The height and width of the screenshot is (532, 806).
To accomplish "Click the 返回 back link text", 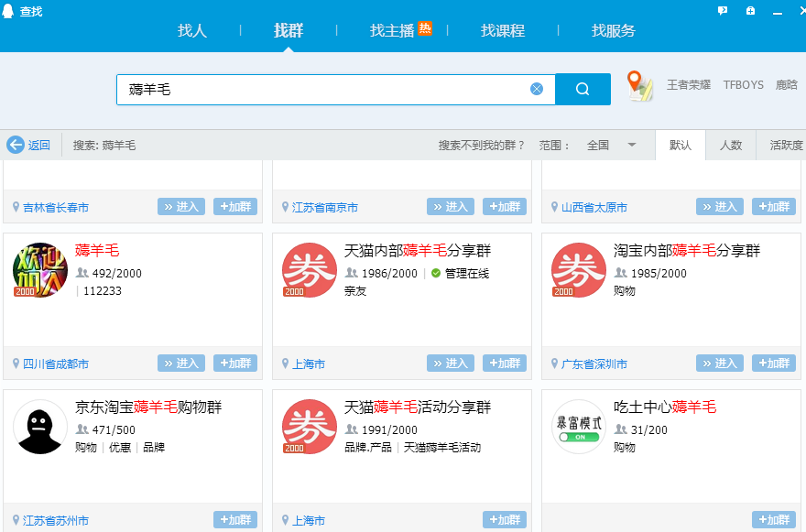I will point(39,146).
